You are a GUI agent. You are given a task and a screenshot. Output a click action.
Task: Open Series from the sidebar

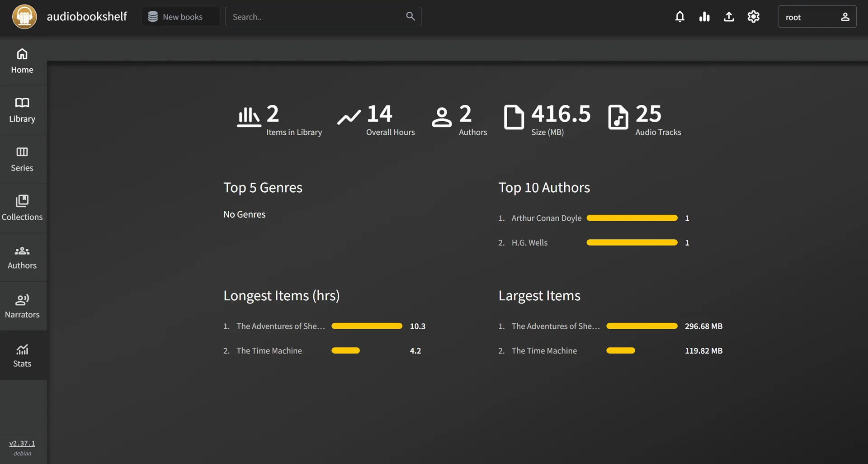[x=22, y=159]
